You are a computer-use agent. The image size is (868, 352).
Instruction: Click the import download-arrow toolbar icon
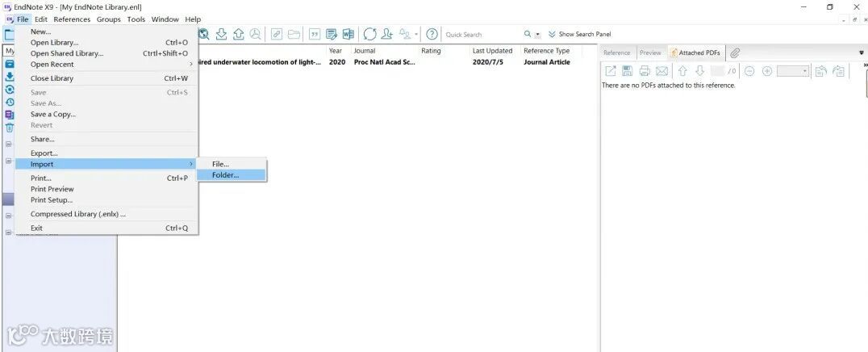pyautogui.click(x=221, y=35)
